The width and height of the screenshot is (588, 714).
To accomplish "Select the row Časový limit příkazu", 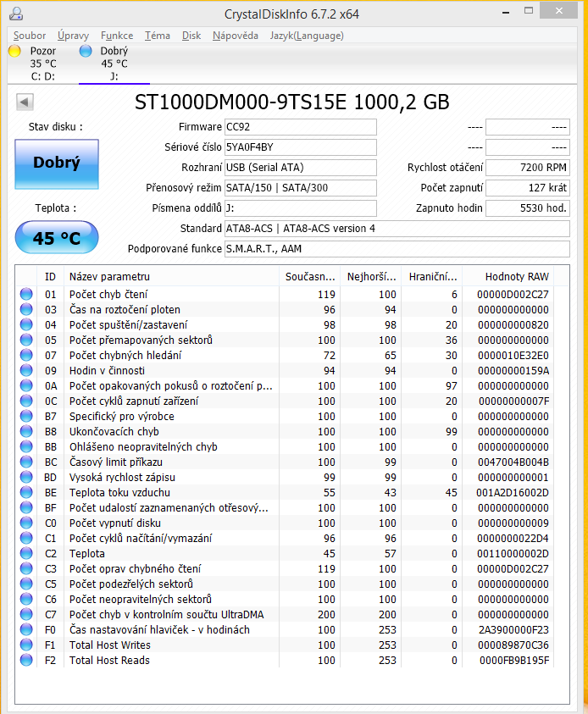I will pyautogui.click(x=285, y=462).
